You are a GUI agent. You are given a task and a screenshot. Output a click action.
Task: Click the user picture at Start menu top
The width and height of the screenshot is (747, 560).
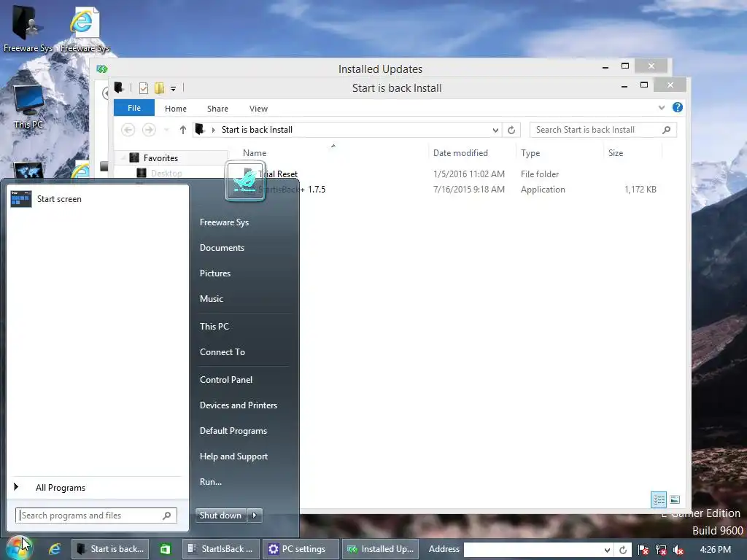[245, 181]
